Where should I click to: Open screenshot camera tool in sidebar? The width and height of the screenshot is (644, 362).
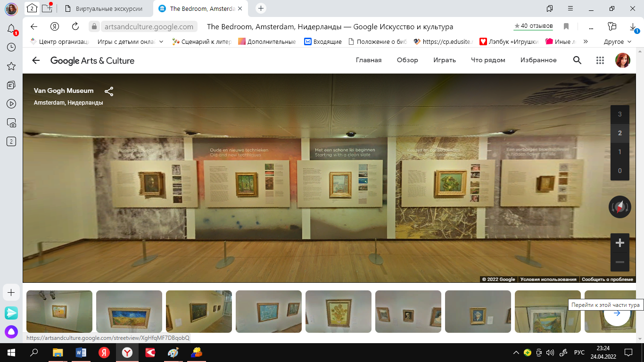(x=11, y=123)
